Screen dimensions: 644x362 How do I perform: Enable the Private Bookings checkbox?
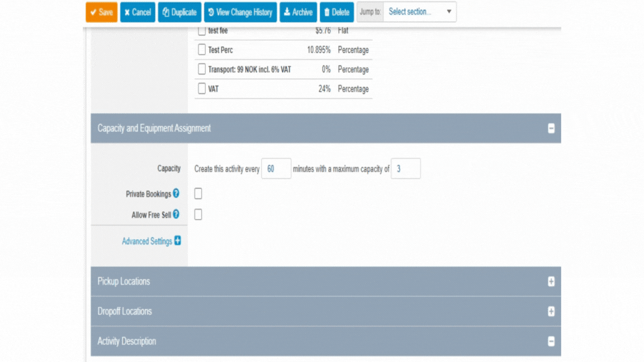[x=198, y=194]
